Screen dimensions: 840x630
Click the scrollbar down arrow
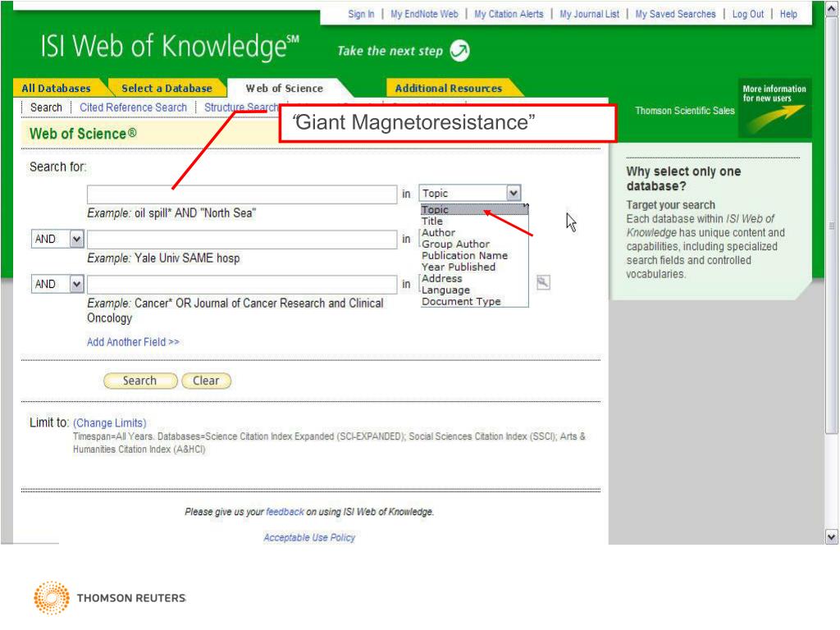click(x=832, y=536)
